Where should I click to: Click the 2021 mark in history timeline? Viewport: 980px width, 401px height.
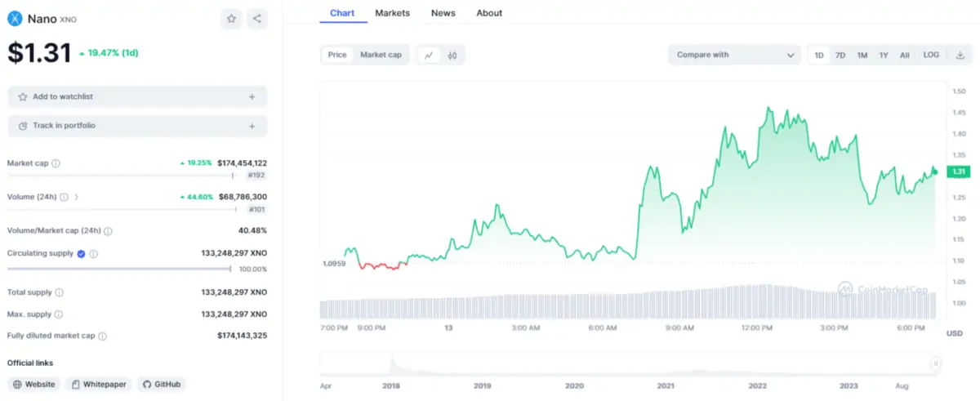point(666,385)
